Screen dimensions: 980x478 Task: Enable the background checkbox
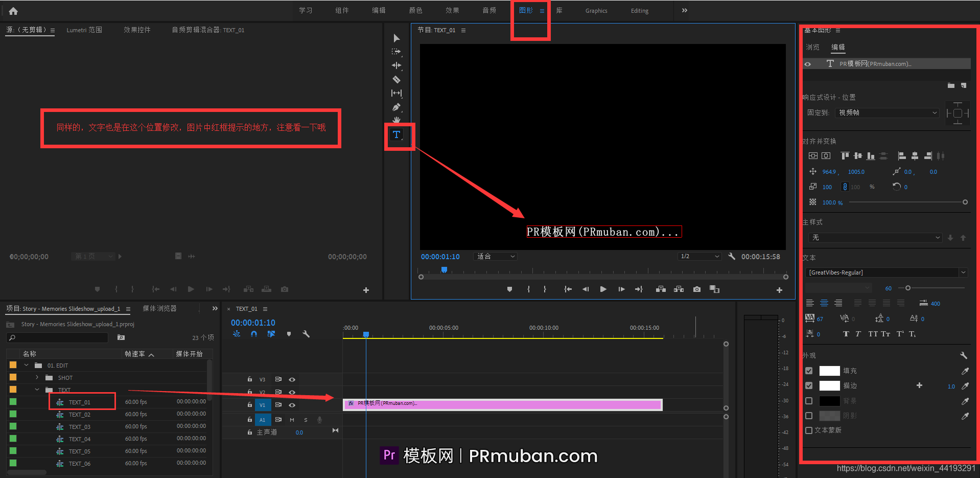point(809,401)
